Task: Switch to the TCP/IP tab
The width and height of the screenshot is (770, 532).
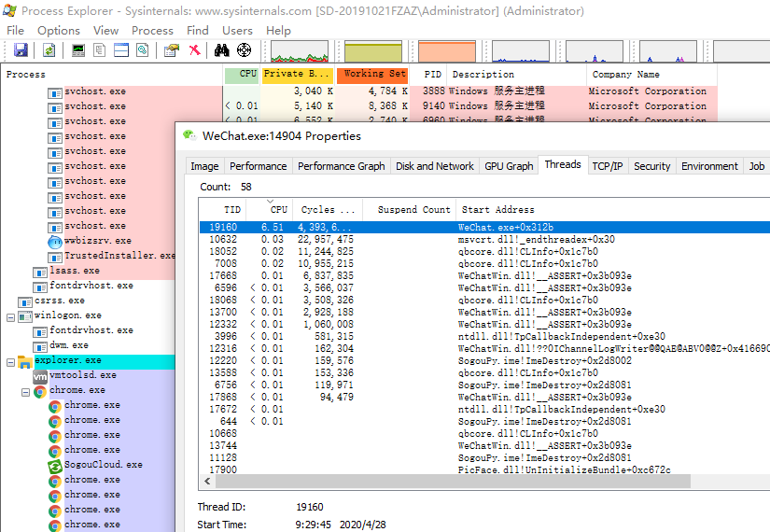Action: point(607,166)
